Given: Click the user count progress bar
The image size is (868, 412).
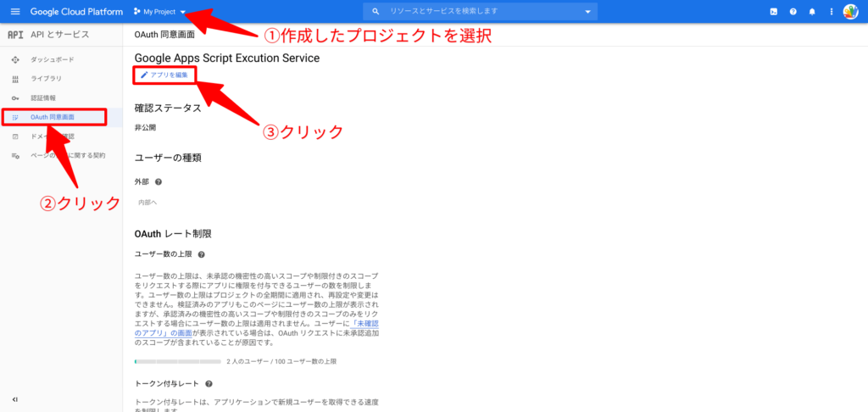Looking at the screenshot, I should tap(178, 361).
